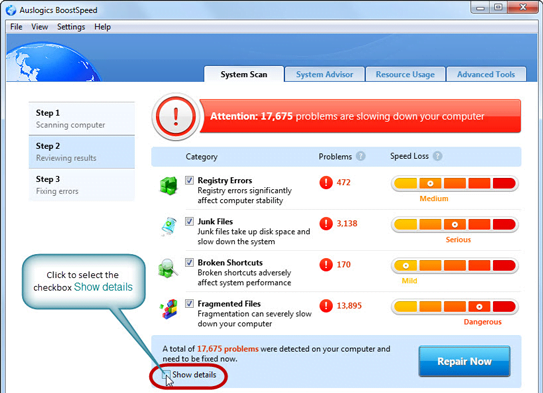Image resolution: width=543 pixels, height=393 pixels.
Task: Switch to the Advanced Tools tab
Action: click(x=486, y=74)
